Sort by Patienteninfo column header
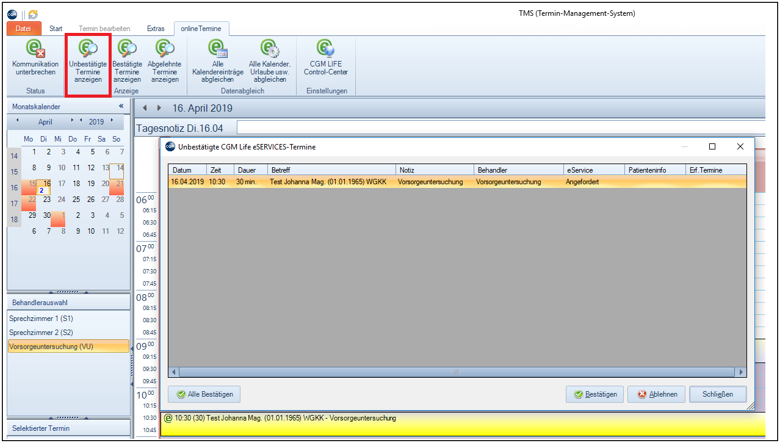This screenshot has height=443, width=780. pos(655,170)
